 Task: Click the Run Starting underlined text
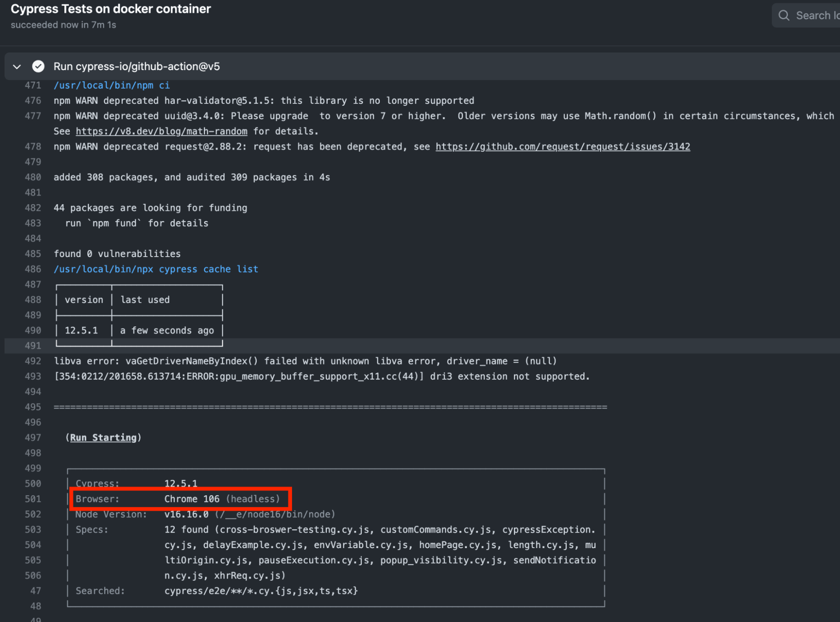point(103,437)
